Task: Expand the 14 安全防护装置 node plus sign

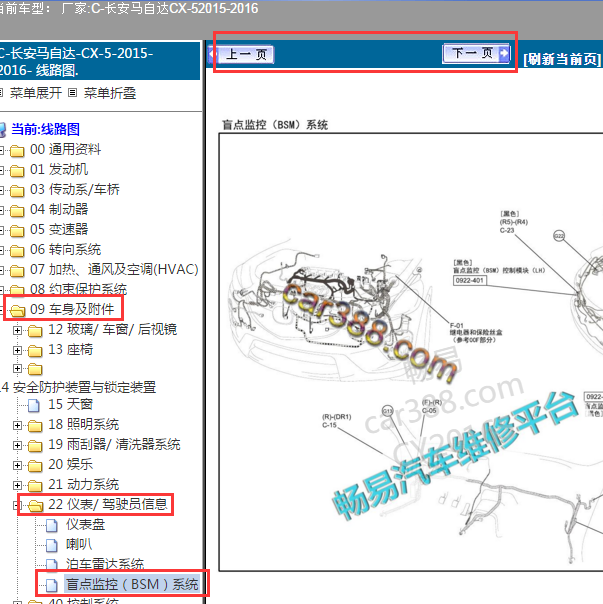Action: (x=17, y=369)
